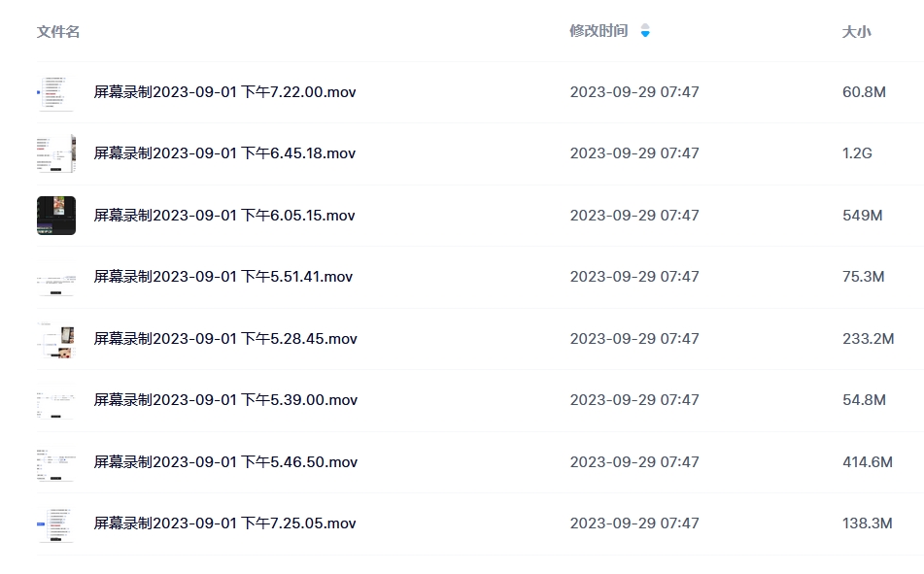Open thumbnail of 下午5.28.45.mov file

tap(56, 339)
